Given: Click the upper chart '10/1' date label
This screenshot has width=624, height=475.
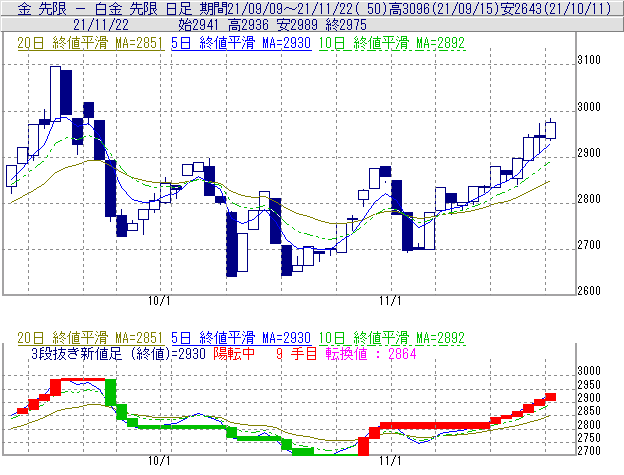Looking at the screenshot, I should pyautogui.click(x=159, y=301).
